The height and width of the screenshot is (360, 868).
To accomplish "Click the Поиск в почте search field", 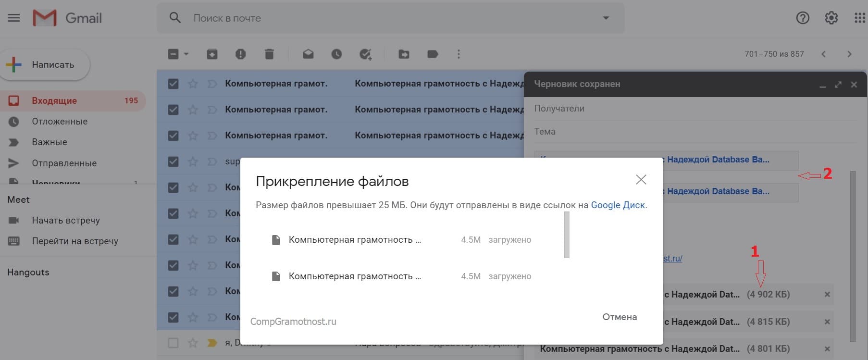I will click(384, 18).
